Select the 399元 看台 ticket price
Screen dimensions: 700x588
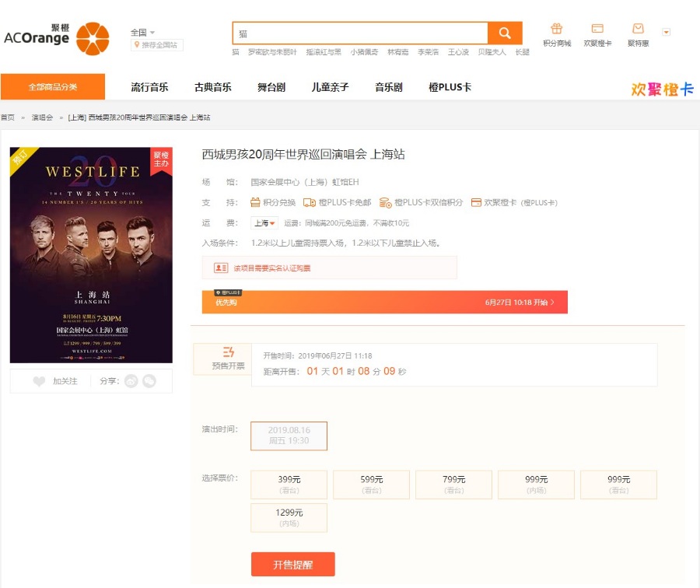click(x=289, y=484)
